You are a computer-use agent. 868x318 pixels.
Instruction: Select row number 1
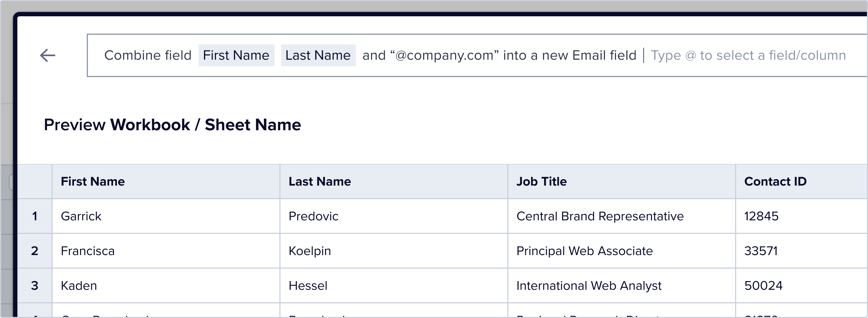pos(35,216)
